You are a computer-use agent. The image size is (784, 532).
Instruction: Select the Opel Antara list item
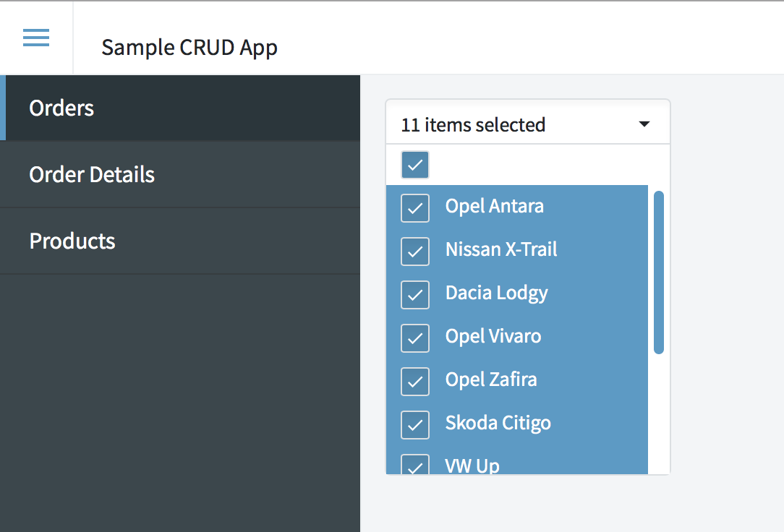pyautogui.click(x=494, y=206)
